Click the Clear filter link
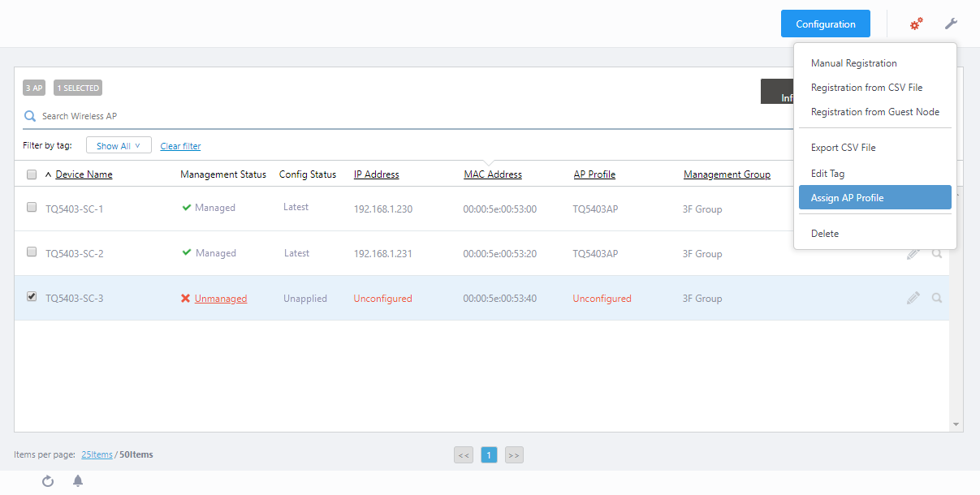The width and height of the screenshot is (980, 495). tap(180, 147)
